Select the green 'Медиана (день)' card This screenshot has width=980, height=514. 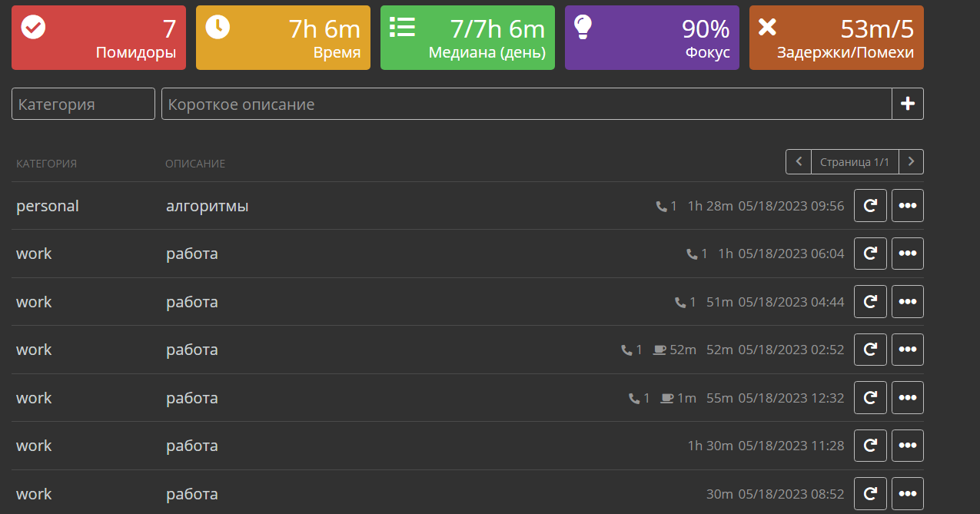coord(467,38)
